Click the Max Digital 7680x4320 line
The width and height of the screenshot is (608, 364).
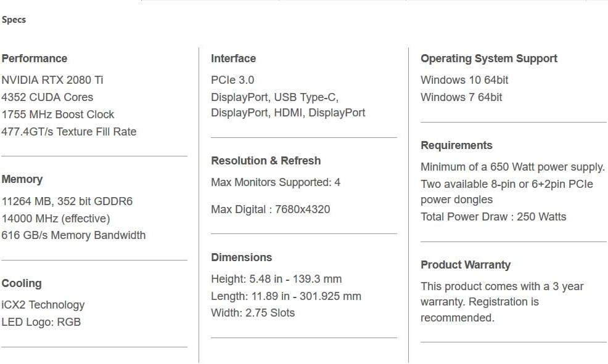click(271, 209)
